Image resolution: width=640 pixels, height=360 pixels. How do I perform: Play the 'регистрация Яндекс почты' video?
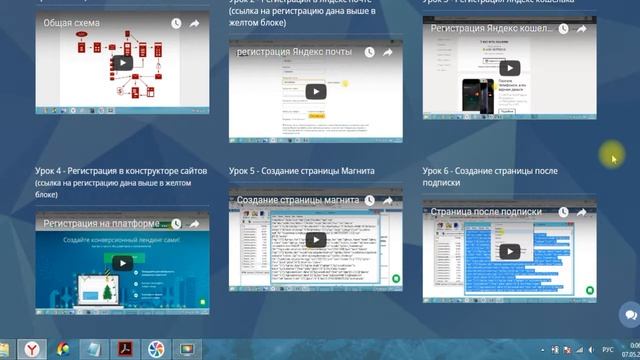click(316, 91)
